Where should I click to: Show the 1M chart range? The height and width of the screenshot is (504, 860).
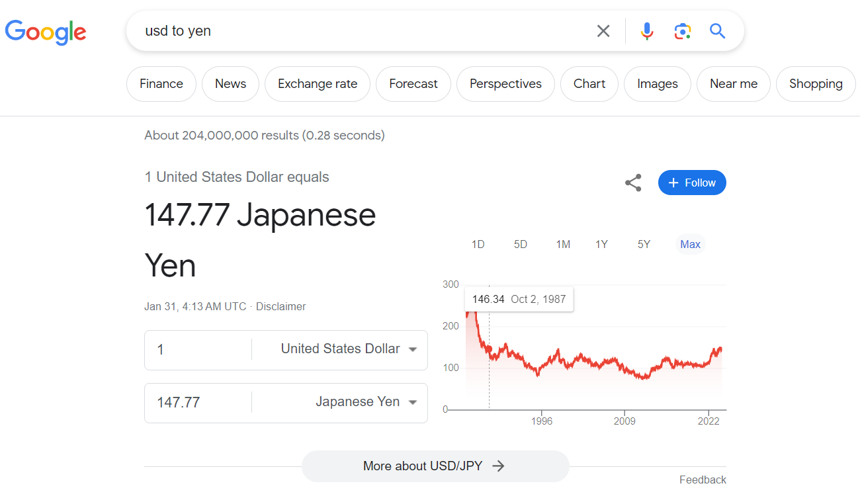pyautogui.click(x=563, y=245)
